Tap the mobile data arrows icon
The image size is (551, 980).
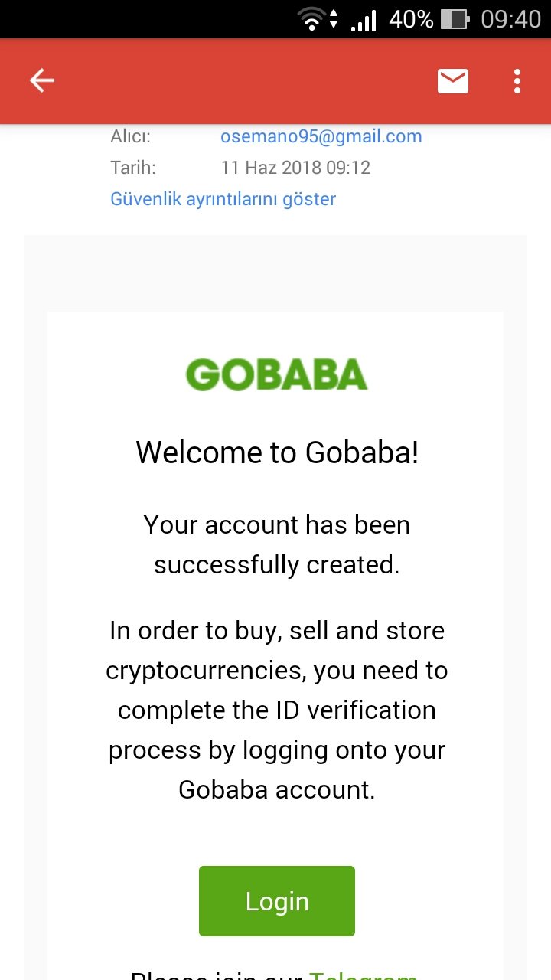tap(334, 19)
